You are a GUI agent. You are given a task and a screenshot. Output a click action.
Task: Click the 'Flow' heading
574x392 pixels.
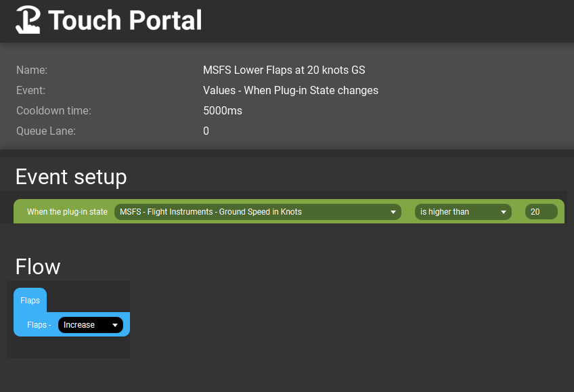38,267
